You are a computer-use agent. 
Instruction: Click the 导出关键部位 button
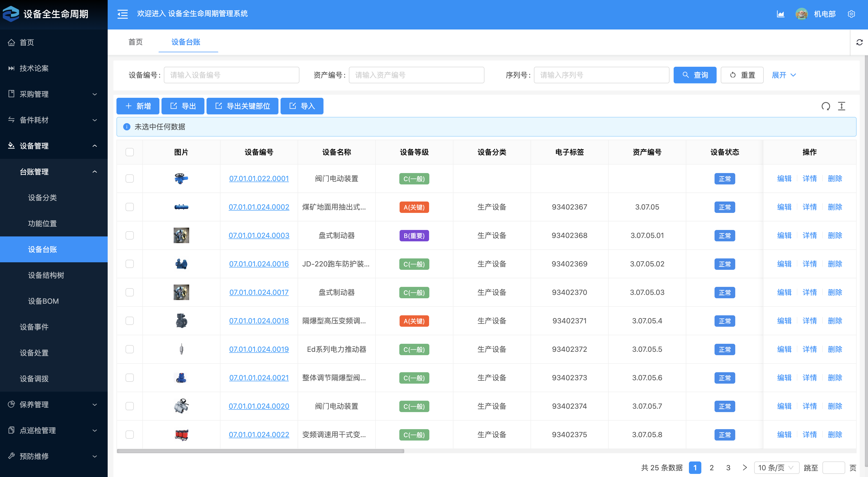[242, 106]
